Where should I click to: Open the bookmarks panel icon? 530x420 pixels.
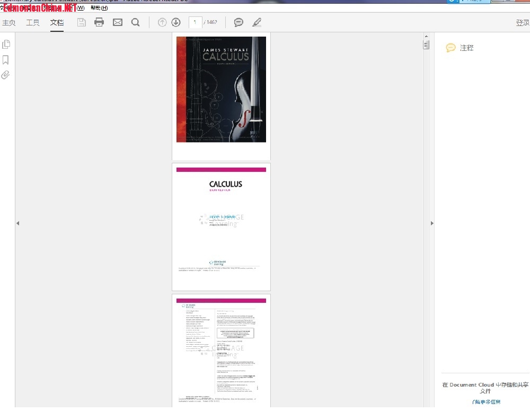pyautogui.click(x=6, y=60)
